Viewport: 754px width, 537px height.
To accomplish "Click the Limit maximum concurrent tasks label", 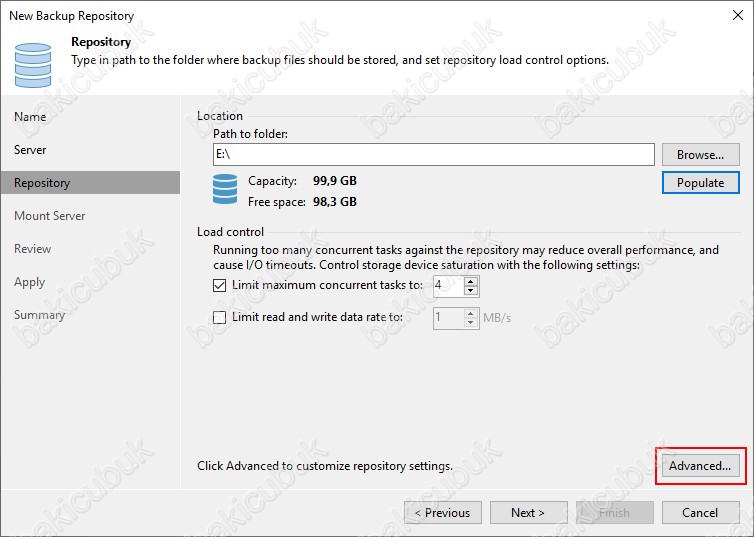I will click(327, 285).
